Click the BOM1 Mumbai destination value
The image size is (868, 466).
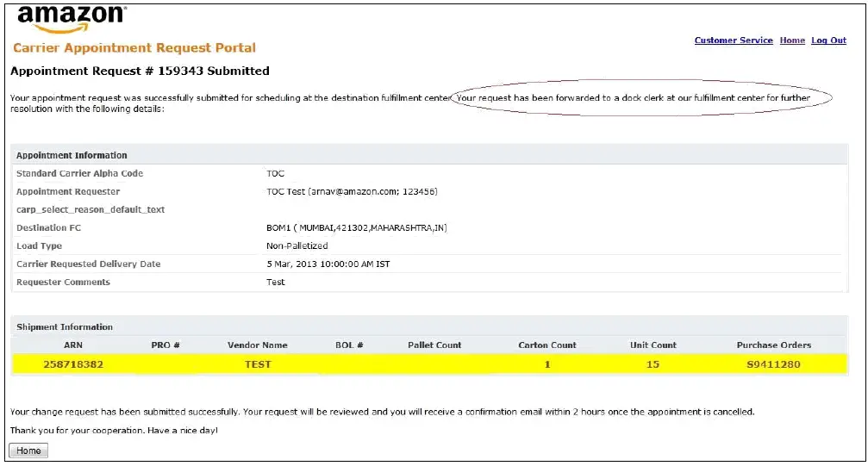[357, 227]
